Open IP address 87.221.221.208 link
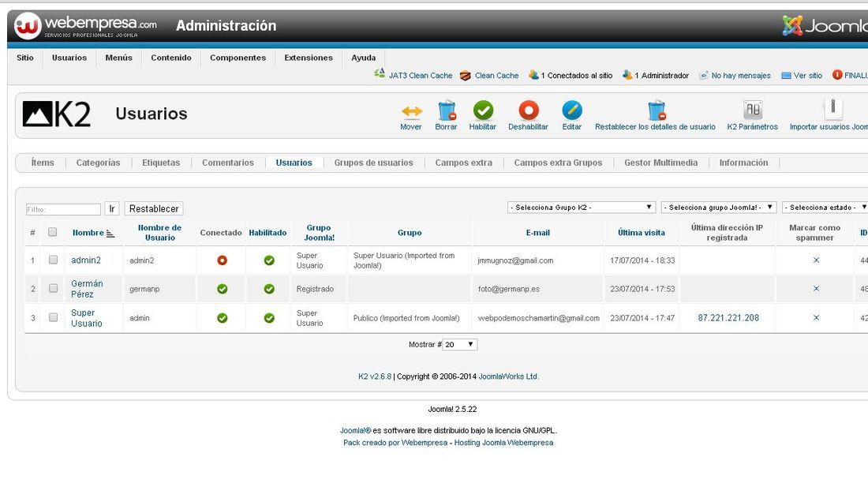Image resolution: width=868 pixels, height=483 pixels. click(x=728, y=318)
